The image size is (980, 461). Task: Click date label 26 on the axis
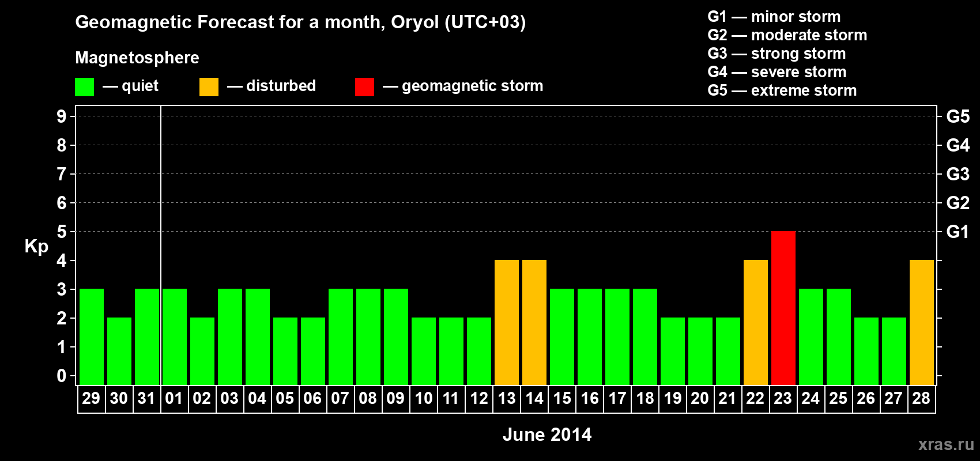click(866, 399)
